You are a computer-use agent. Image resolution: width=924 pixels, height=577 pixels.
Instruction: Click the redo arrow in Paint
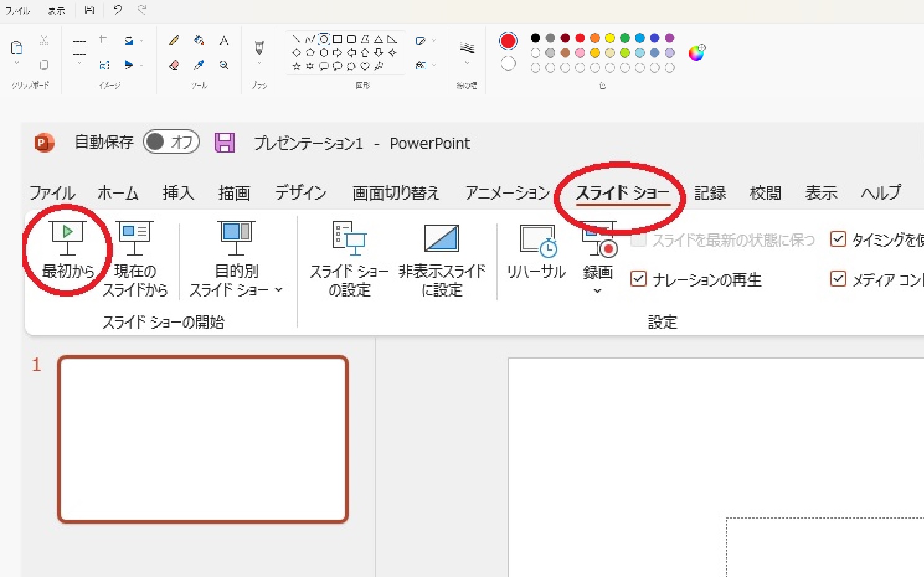pos(142,10)
